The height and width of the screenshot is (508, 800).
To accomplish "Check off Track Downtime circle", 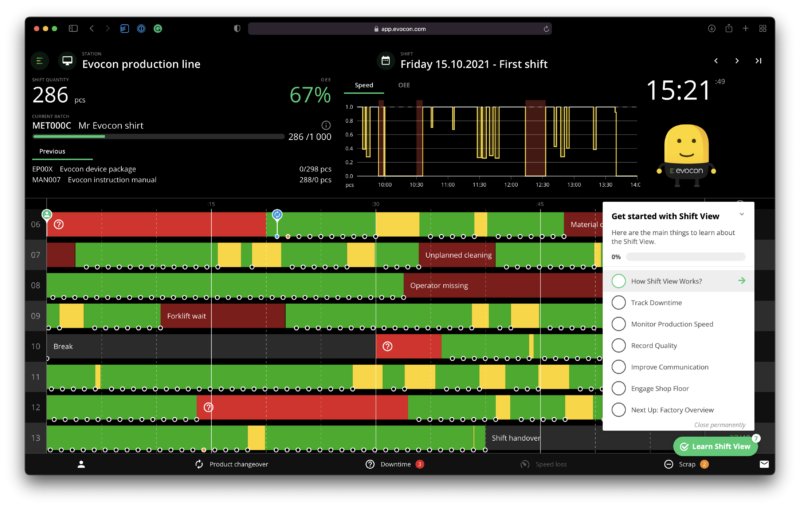I will [618, 302].
